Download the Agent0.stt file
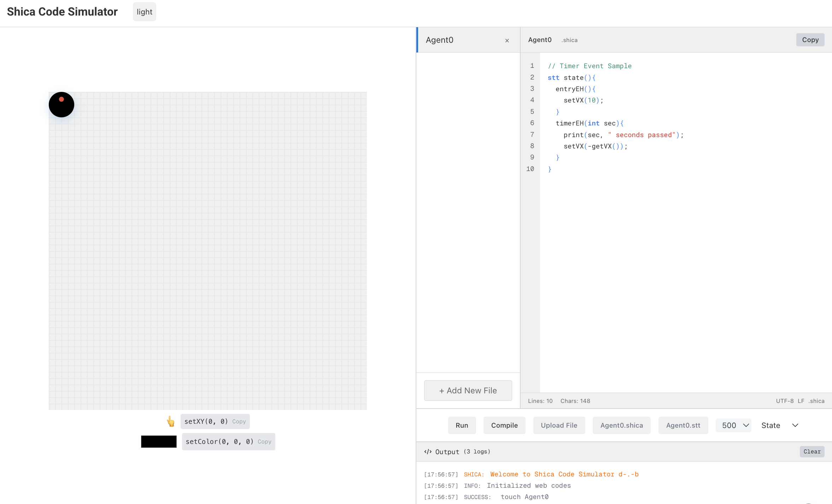The height and width of the screenshot is (504, 832). pos(683,425)
